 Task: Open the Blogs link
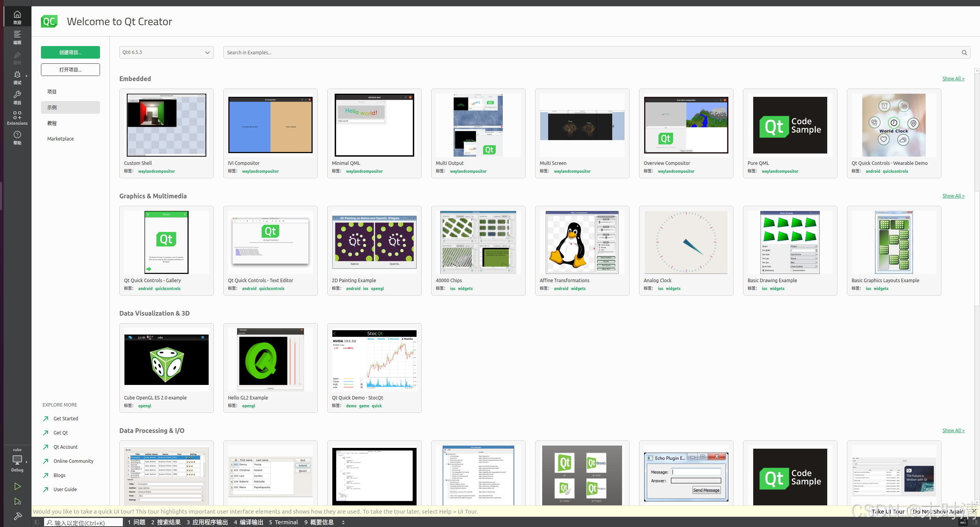[x=59, y=475]
